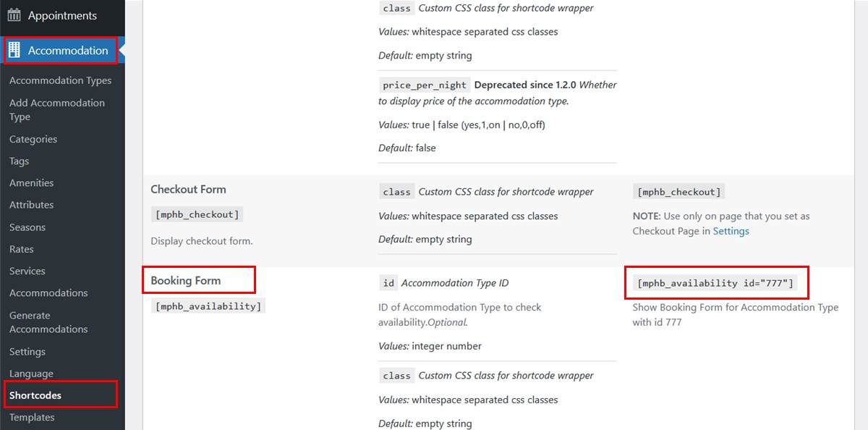This screenshot has width=868, height=430.
Task: Select Attributes in the Accommodation menu
Action: click(x=30, y=205)
